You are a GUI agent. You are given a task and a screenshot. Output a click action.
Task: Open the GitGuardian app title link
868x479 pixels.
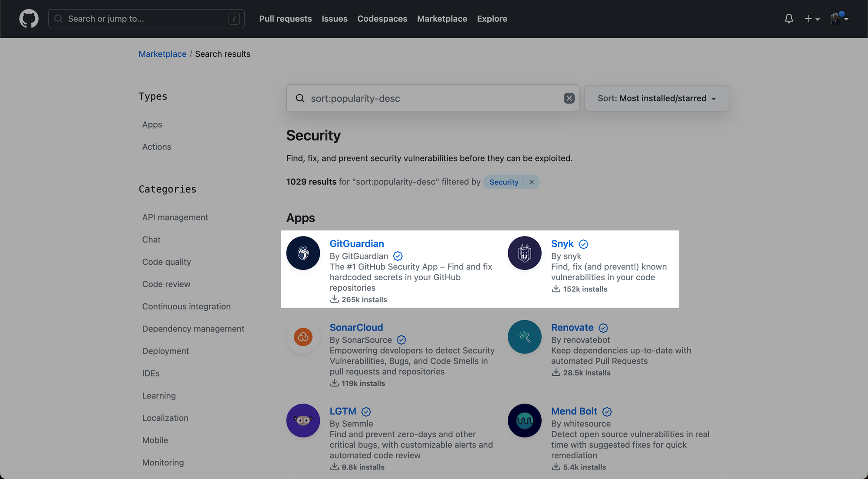point(357,243)
